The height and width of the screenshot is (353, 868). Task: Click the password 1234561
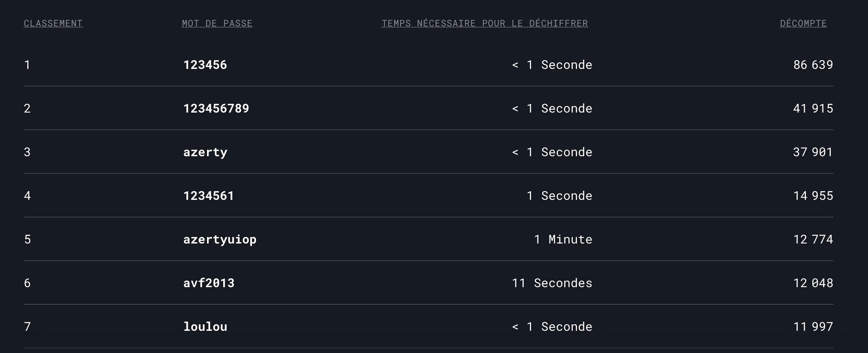(209, 196)
